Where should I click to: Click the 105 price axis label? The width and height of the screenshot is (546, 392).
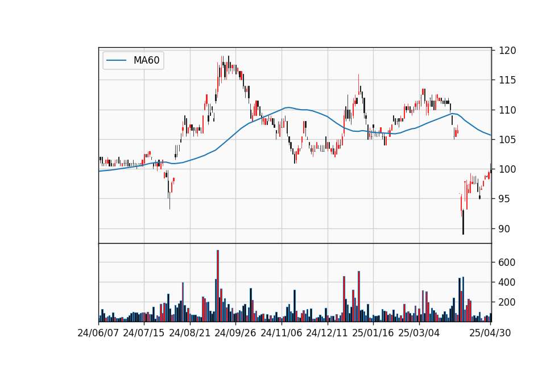point(507,140)
